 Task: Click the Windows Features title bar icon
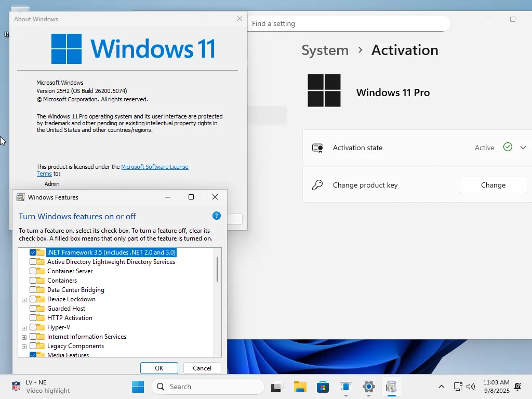(x=21, y=197)
